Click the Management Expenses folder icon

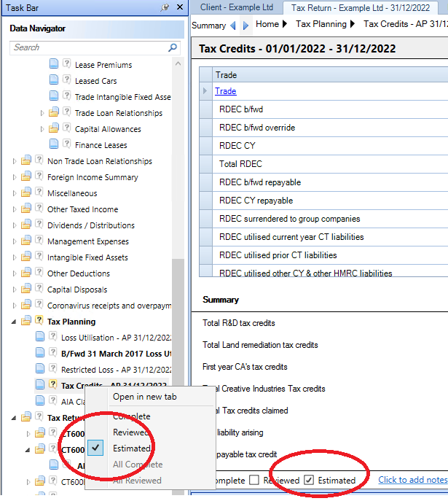[26, 240]
